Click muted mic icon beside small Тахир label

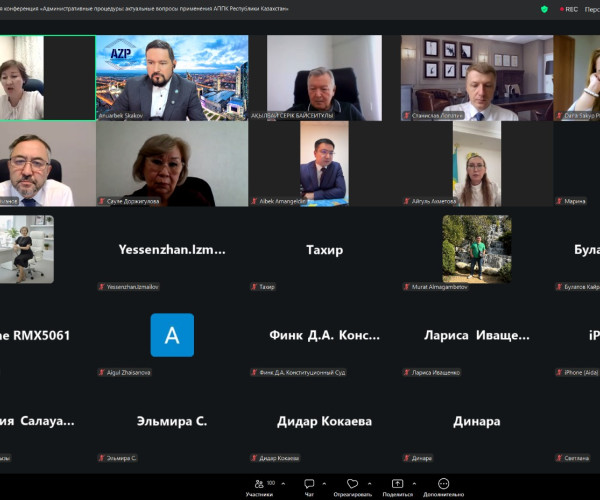(254, 287)
